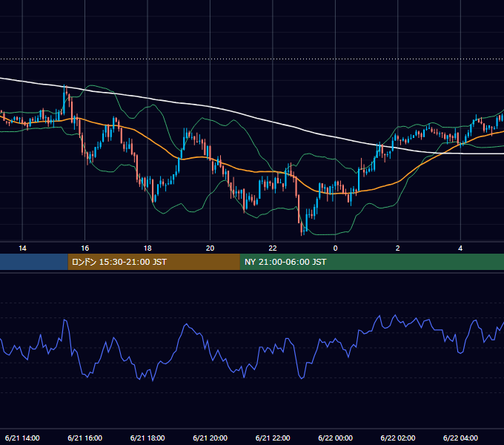Click the 16 hour axis label
504x445 pixels.
(84, 248)
